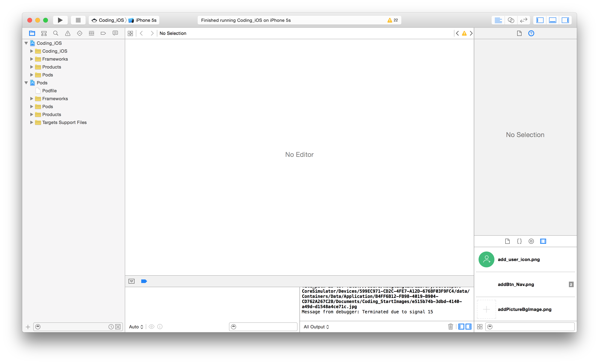Select the Podfile in navigator
This screenshot has height=364, width=599.
[49, 91]
